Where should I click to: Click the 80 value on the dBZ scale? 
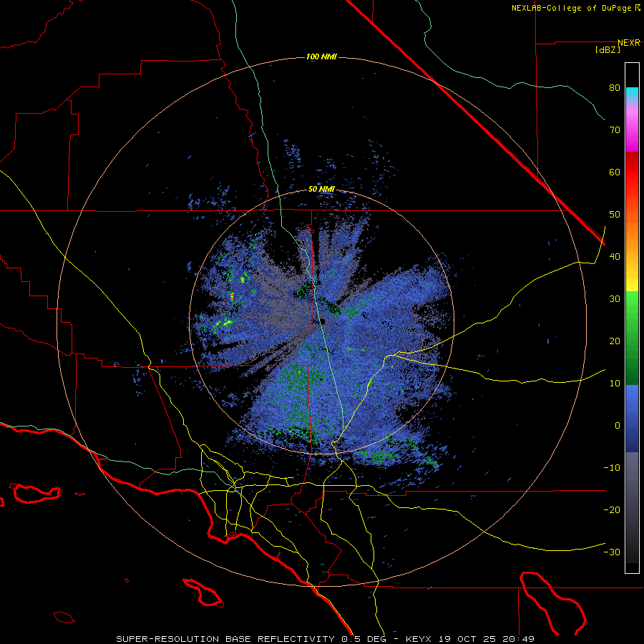[615, 88]
